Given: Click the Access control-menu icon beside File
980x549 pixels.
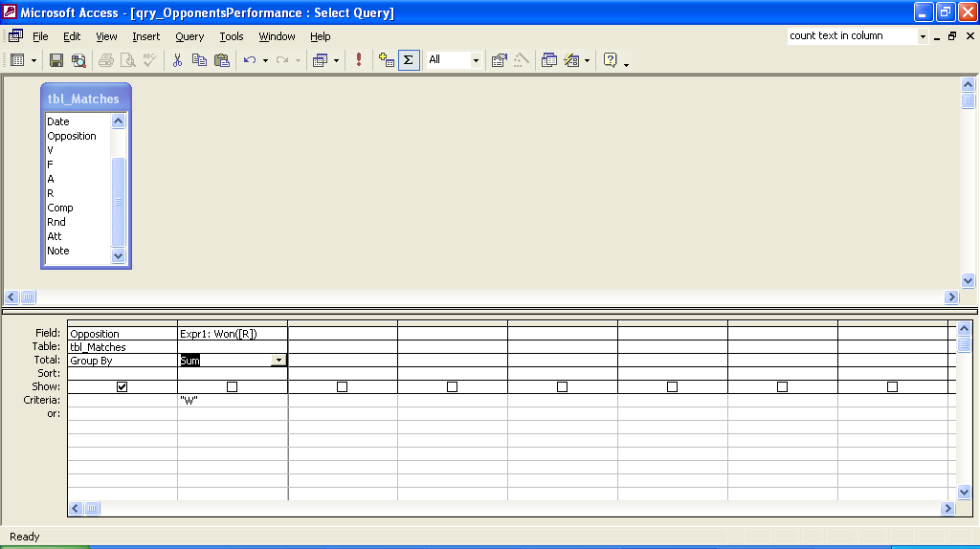Looking at the screenshot, I should click(x=15, y=36).
